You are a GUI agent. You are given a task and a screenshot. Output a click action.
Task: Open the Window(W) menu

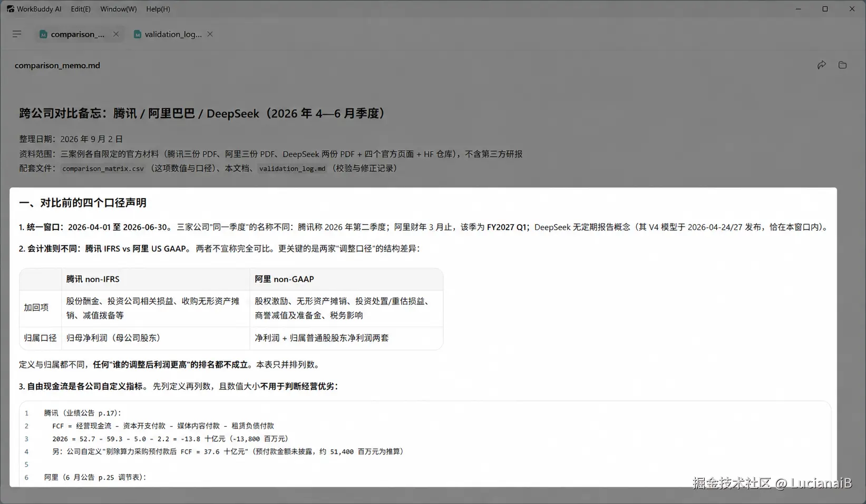pos(118,9)
